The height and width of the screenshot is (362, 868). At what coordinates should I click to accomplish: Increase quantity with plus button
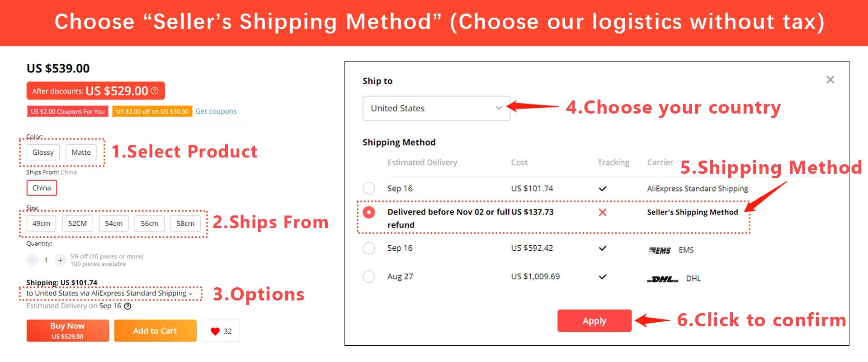pos(60,260)
